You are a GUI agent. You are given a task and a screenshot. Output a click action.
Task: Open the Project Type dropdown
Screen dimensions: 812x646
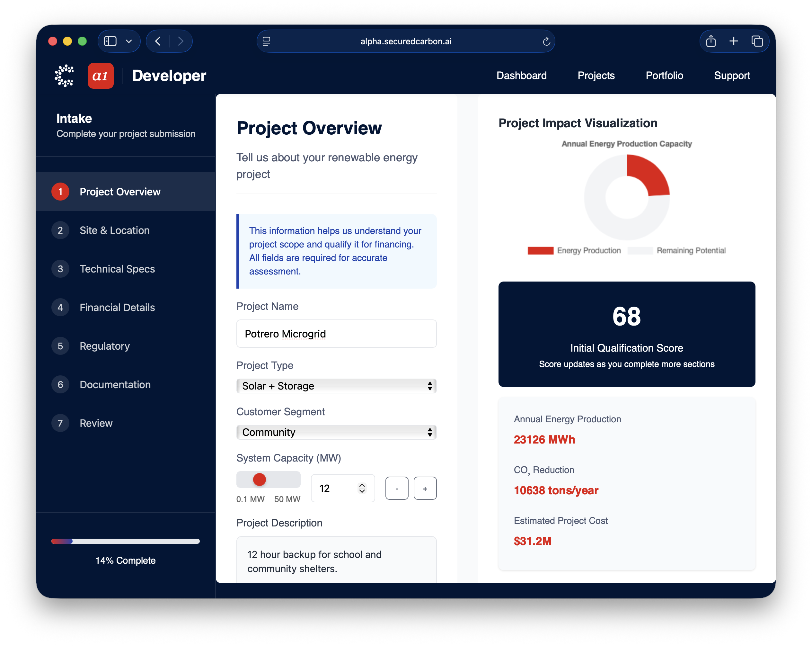[336, 386]
